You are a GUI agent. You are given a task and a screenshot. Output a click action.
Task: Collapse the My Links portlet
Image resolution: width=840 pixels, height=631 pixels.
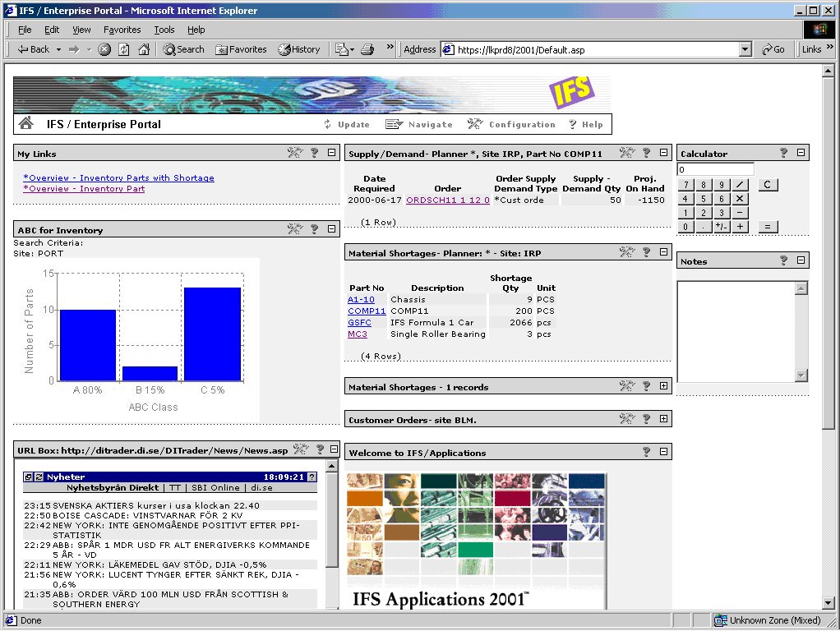point(332,153)
